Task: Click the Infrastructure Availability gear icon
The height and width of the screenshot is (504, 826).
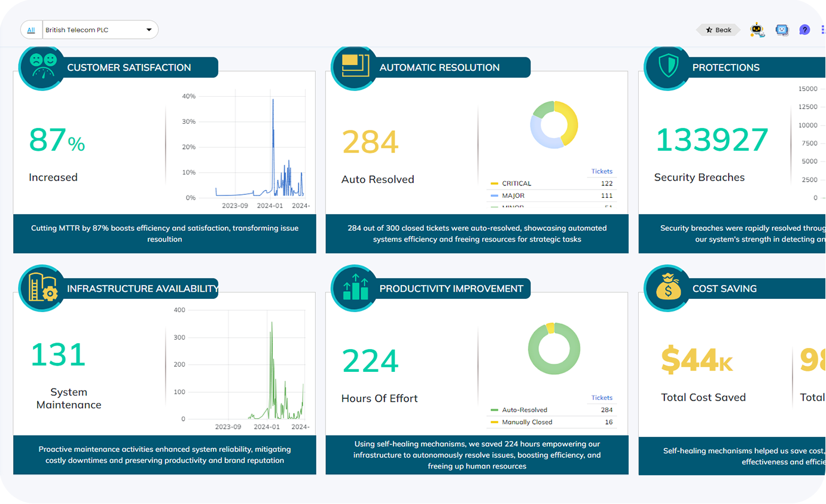Action: click(42, 288)
